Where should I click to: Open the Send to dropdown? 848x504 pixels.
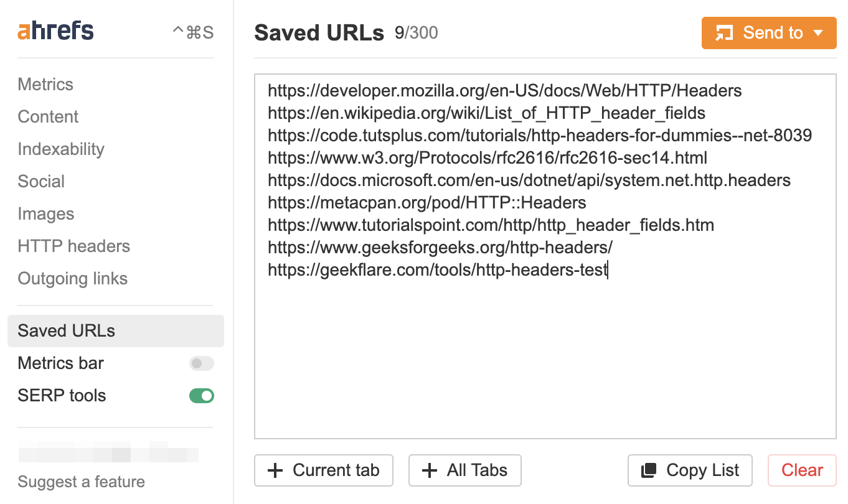tap(768, 32)
